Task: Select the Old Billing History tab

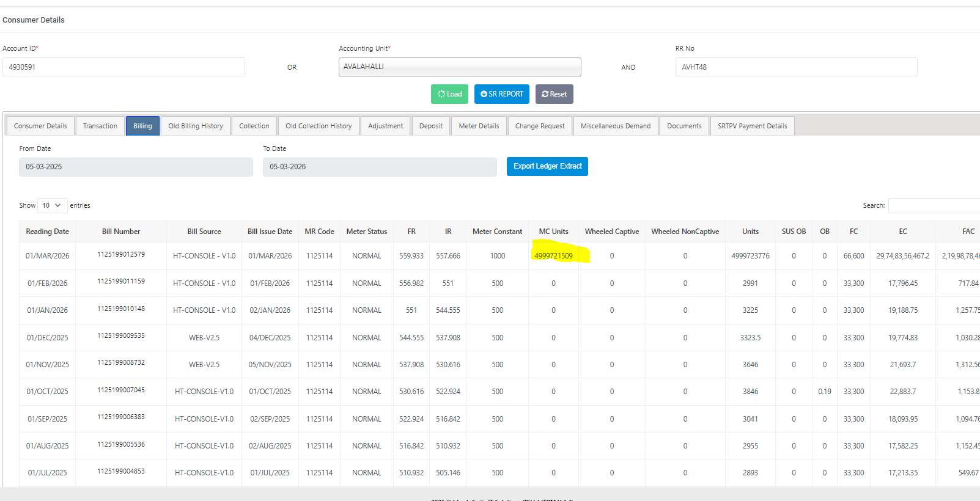Action: click(196, 126)
